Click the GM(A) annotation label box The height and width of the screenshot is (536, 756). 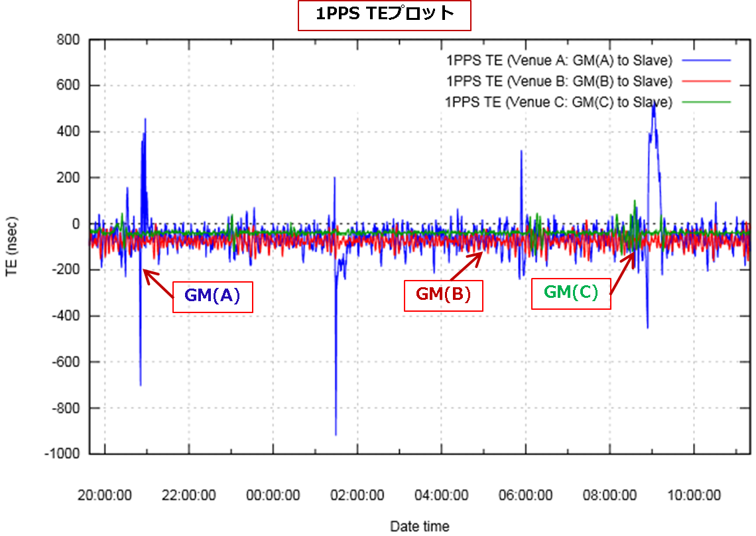coord(212,297)
